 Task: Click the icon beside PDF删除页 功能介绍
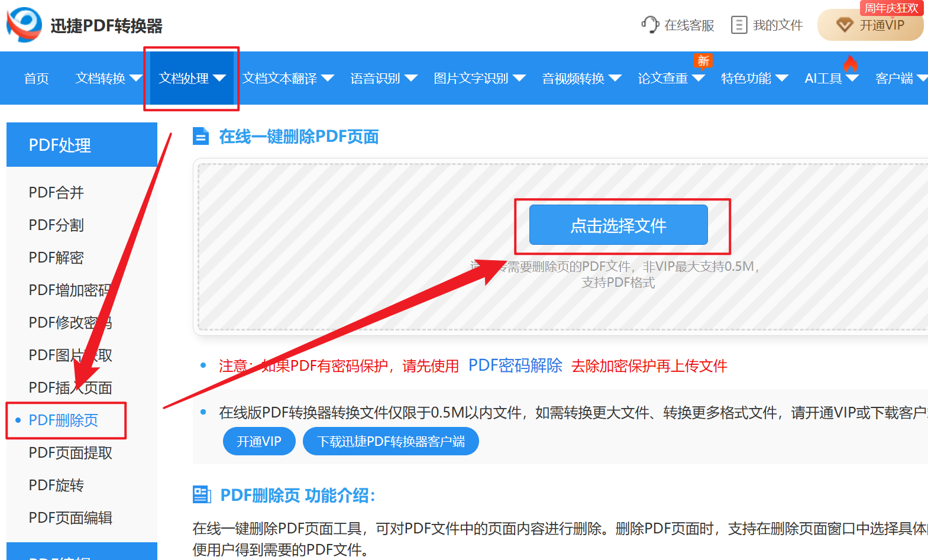point(202,494)
